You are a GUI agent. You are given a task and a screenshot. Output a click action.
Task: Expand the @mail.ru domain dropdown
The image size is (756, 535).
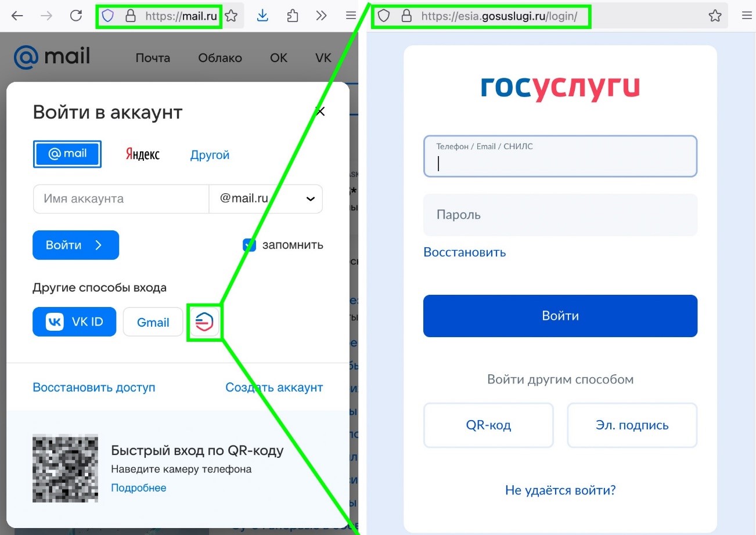pyautogui.click(x=310, y=199)
